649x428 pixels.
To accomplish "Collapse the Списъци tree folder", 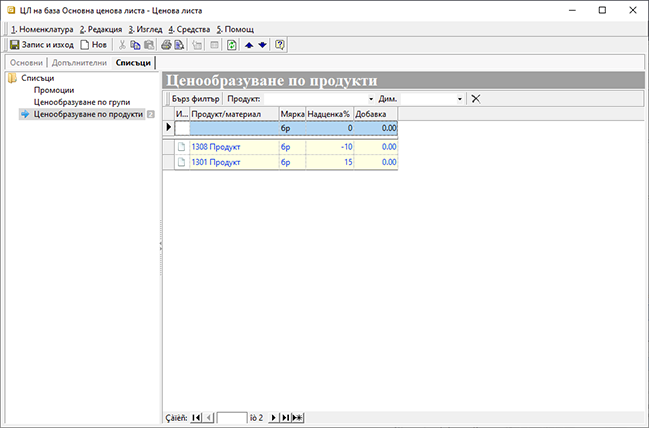I will pyautogui.click(x=12, y=77).
